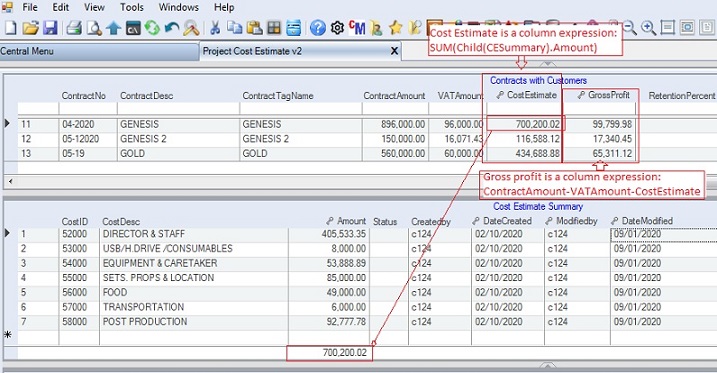Click the Undo arrow icon
717x373 pixels.
pos(172,28)
